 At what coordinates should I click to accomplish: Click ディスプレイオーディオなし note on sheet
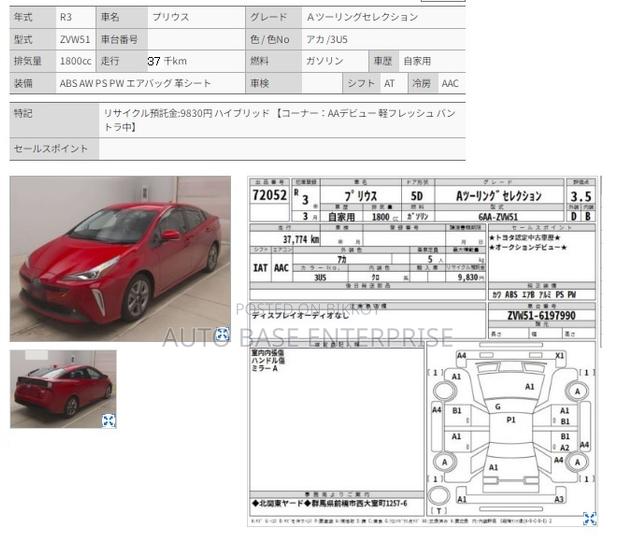click(301, 315)
